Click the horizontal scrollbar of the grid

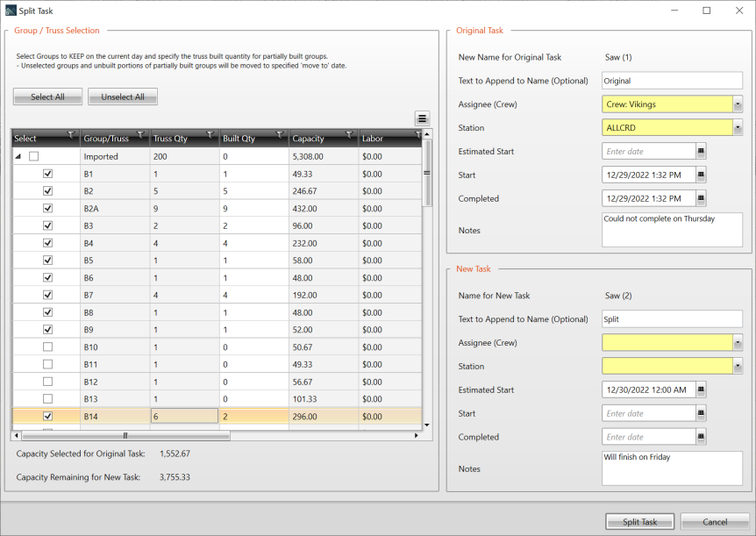coord(125,435)
